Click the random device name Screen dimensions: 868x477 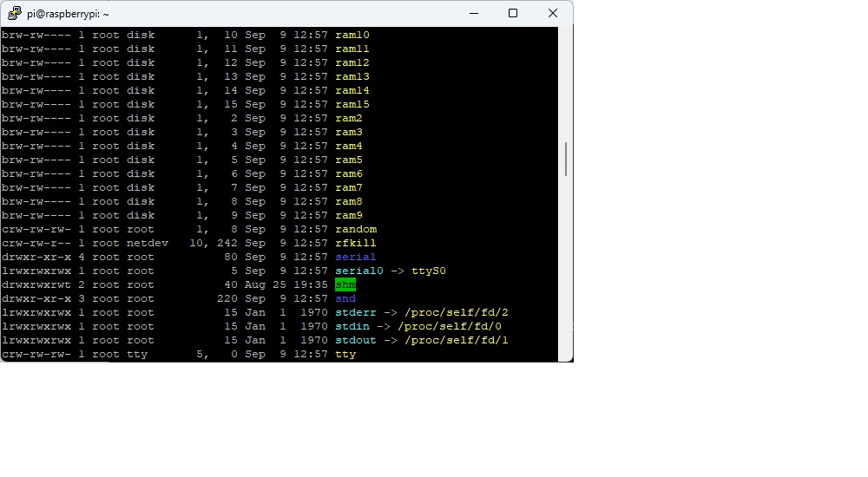click(x=356, y=229)
